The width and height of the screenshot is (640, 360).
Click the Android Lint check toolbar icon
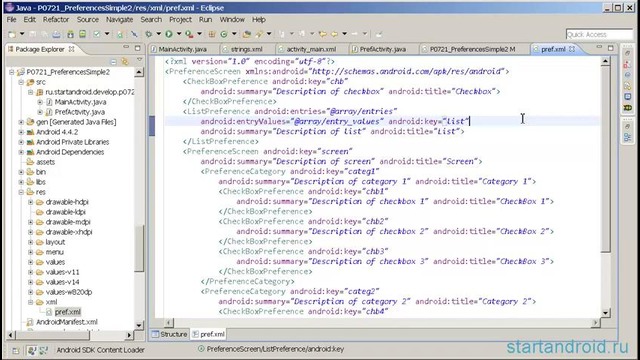[x=97, y=34]
